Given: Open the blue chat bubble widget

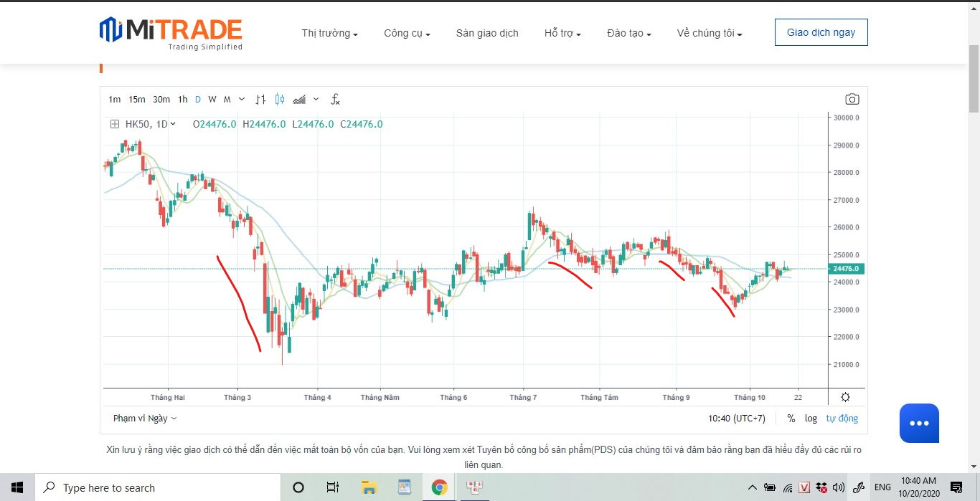Looking at the screenshot, I should click(x=919, y=423).
